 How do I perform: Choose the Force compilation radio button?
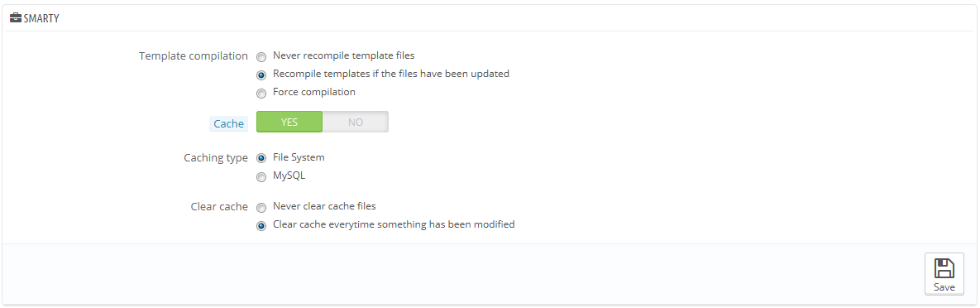pos(261,94)
